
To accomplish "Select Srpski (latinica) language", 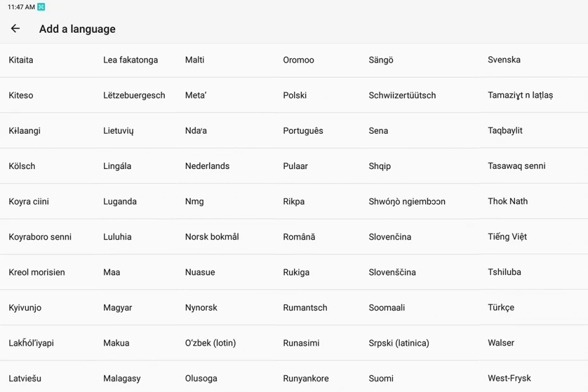I will pyautogui.click(x=399, y=342).
